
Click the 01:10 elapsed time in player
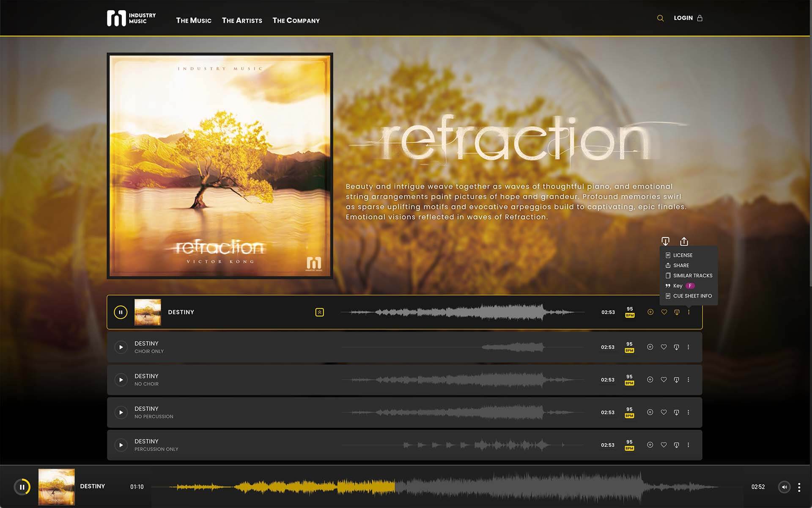(137, 487)
